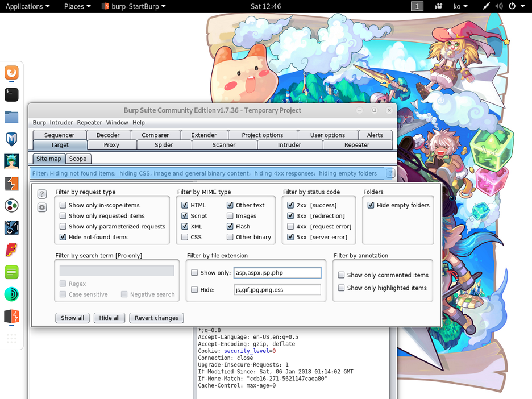Toggle Show only parameterized requests
The width and height of the screenshot is (532, 399).
(63, 226)
